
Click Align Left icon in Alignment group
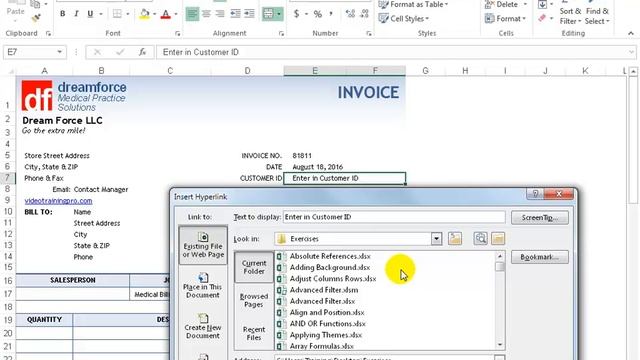coord(192,14)
